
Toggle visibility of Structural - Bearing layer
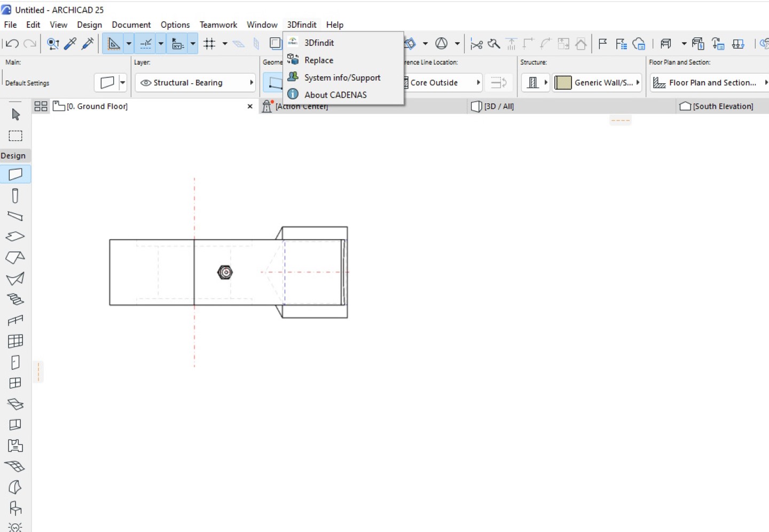(146, 82)
